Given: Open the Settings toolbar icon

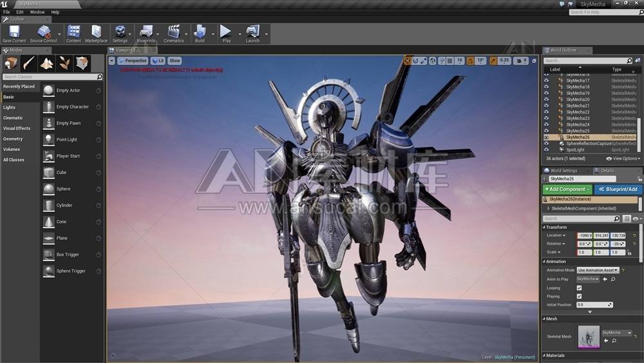Looking at the screenshot, I should (120, 34).
